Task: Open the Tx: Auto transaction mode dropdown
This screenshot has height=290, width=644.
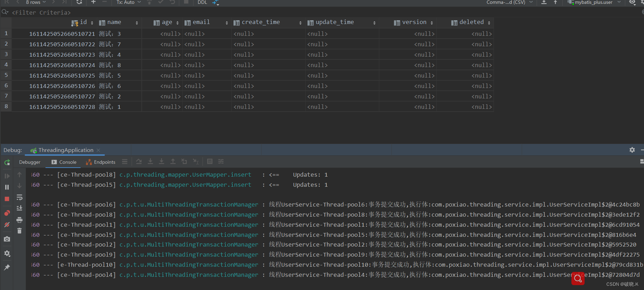Action: (129, 2)
